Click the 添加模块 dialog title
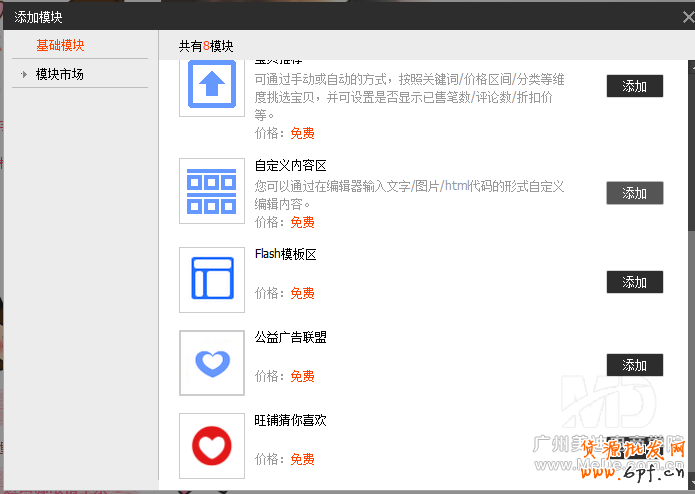The image size is (695, 494). 41,16
